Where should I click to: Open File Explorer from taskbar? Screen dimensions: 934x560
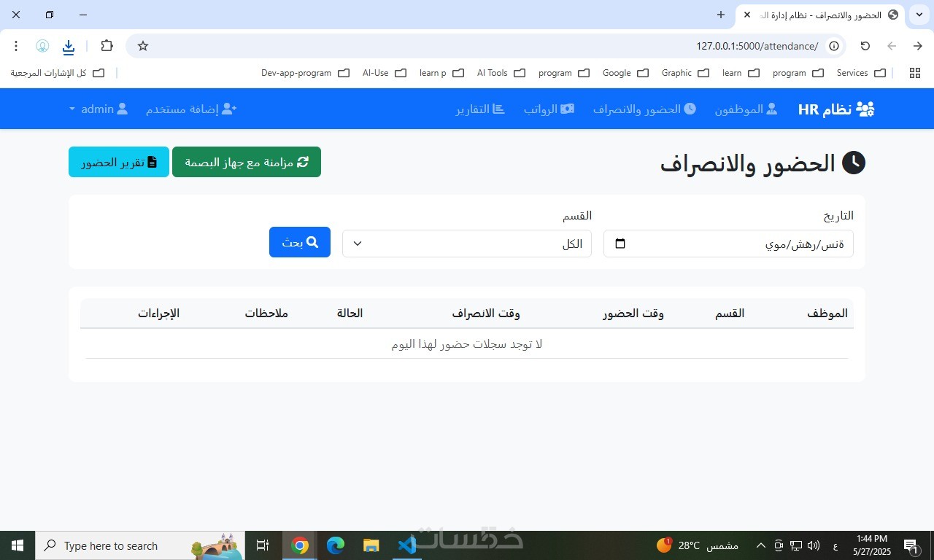tap(371, 545)
